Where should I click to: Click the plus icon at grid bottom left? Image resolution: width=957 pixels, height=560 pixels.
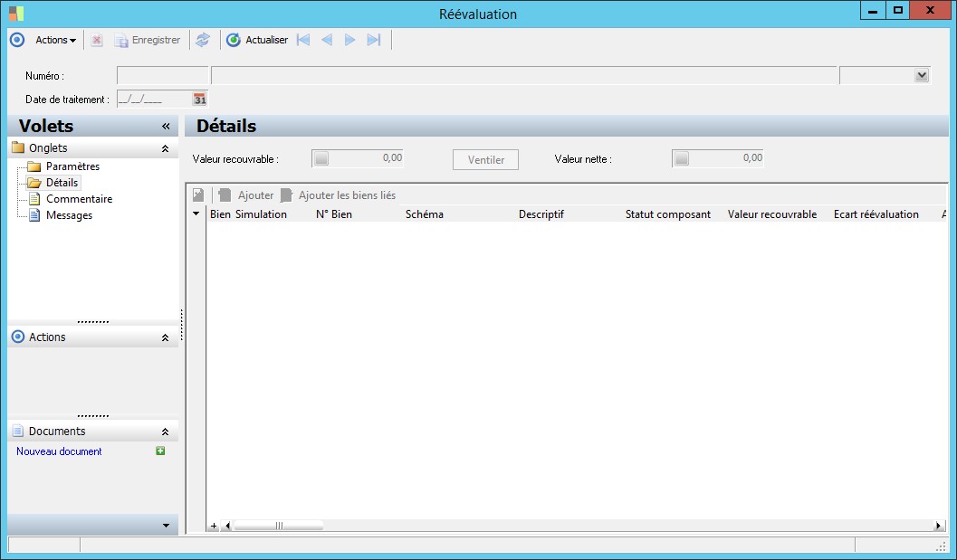(x=214, y=526)
